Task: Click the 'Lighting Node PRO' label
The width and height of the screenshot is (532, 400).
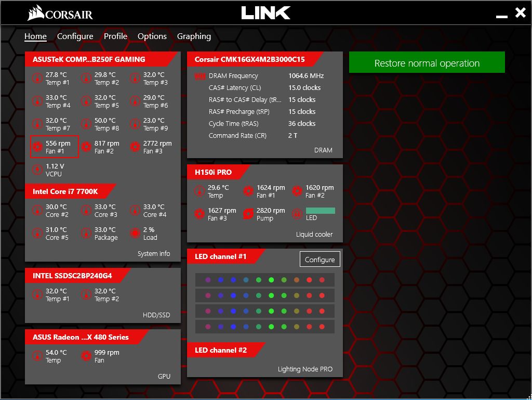Action: pyautogui.click(x=305, y=369)
